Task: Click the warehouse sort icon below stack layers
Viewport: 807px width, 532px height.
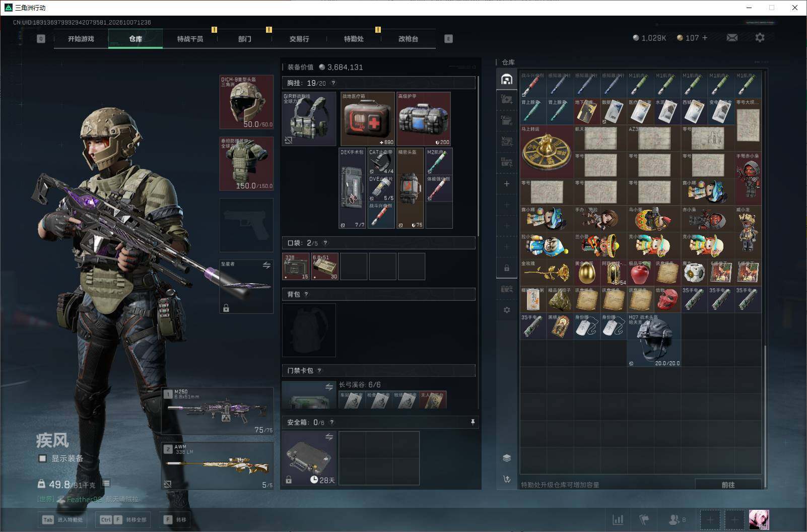Action: (507, 479)
